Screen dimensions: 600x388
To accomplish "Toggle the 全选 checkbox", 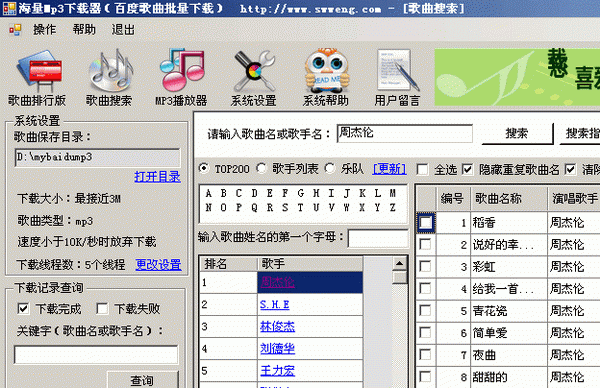I will 422,169.
